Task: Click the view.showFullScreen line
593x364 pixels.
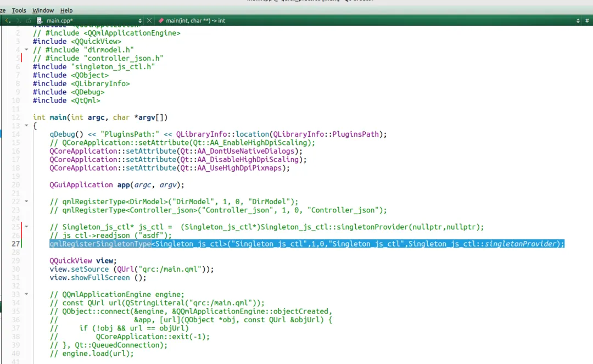Action: (98, 277)
